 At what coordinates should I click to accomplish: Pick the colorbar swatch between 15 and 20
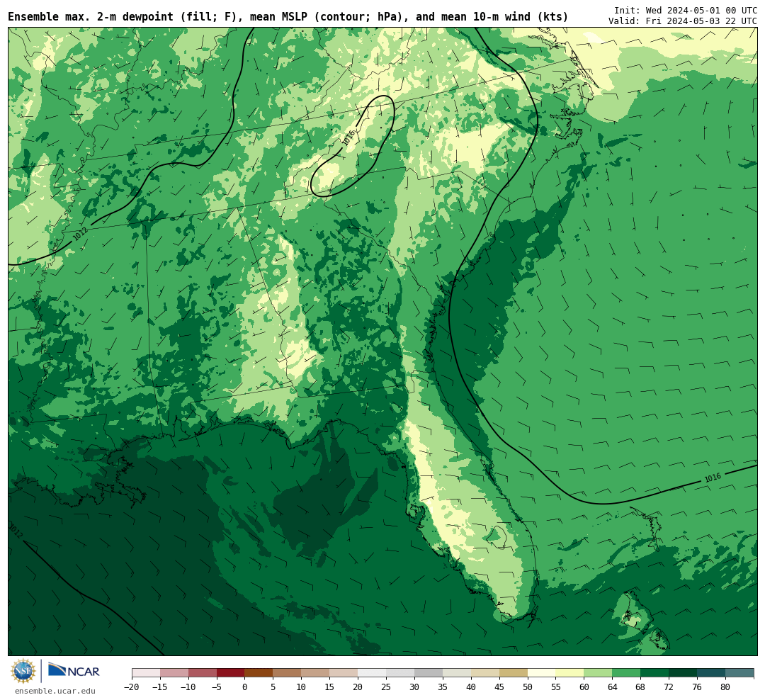point(344,673)
